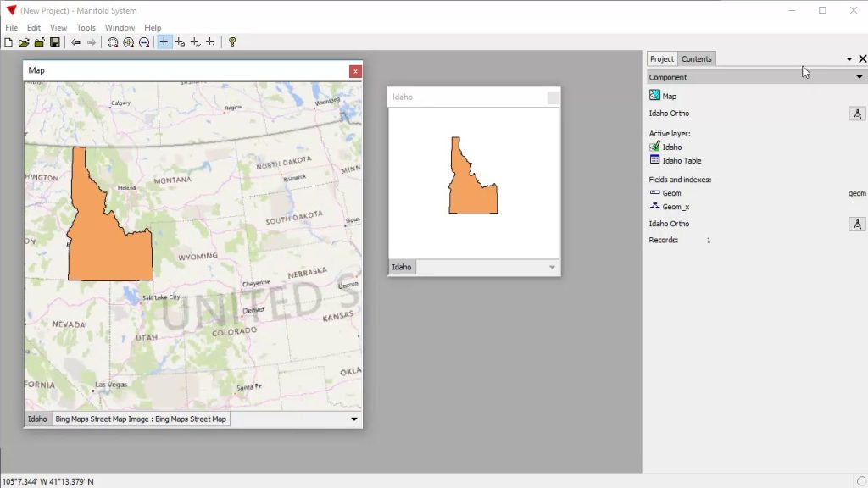Click the back arrow toolbar icon
The height and width of the screenshot is (488, 868).
pos(76,42)
